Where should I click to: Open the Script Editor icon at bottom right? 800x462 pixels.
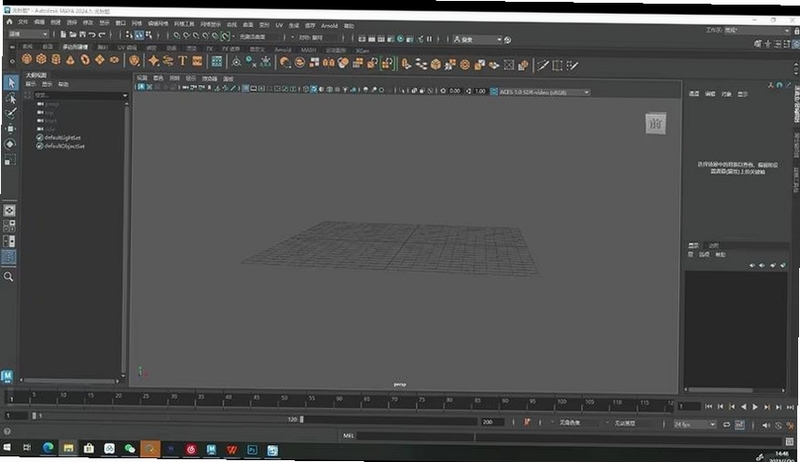point(790,441)
